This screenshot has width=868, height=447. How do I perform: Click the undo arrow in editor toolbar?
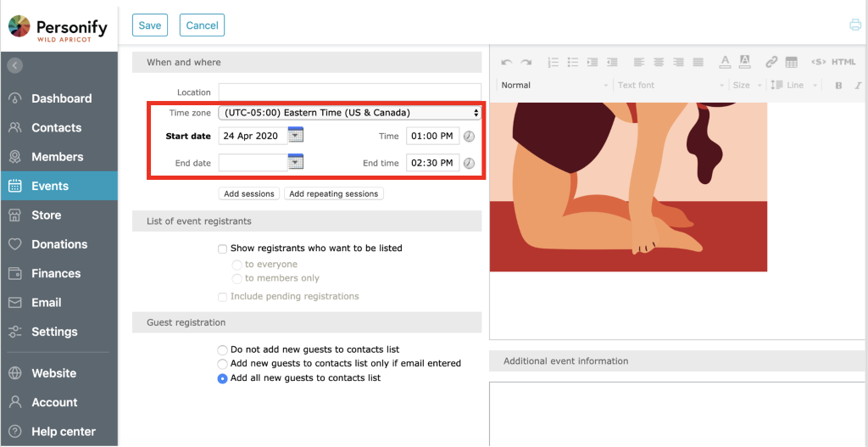pos(507,63)
